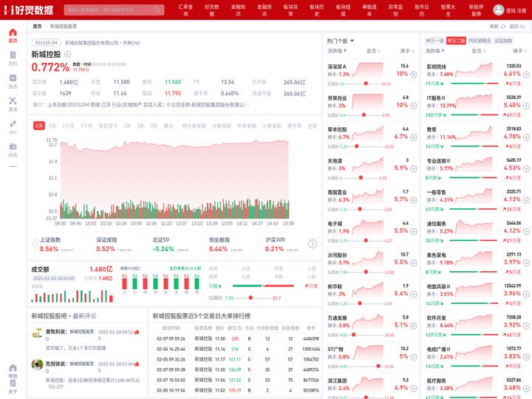Click the search magnifier icon in the header

pos(157,10)
